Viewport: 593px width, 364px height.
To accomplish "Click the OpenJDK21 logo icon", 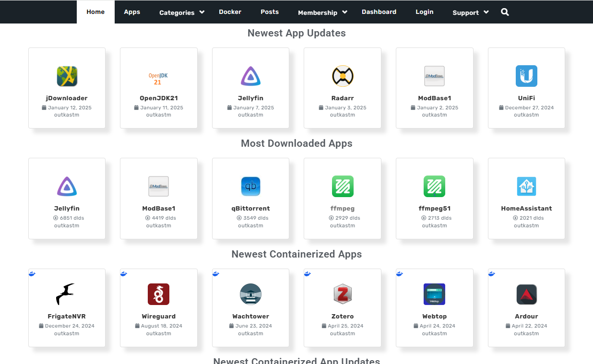I will point(158,79).
